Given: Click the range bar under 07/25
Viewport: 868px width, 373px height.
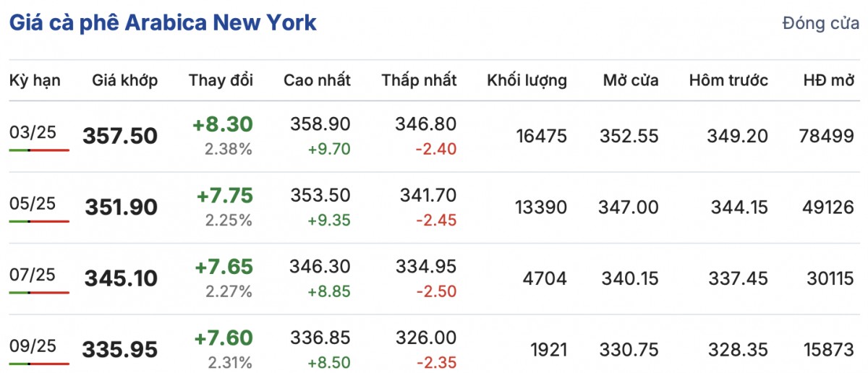Looking at the screenshot, I should 39,293.
